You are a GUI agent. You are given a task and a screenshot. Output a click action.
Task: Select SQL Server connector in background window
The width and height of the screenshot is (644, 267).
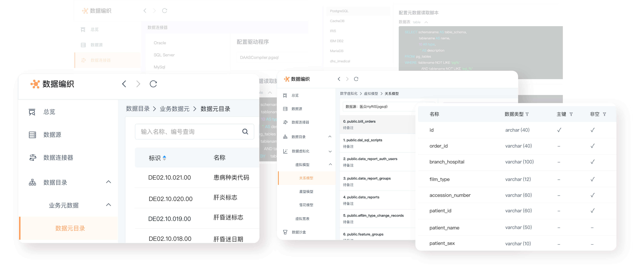pos(164,55)
